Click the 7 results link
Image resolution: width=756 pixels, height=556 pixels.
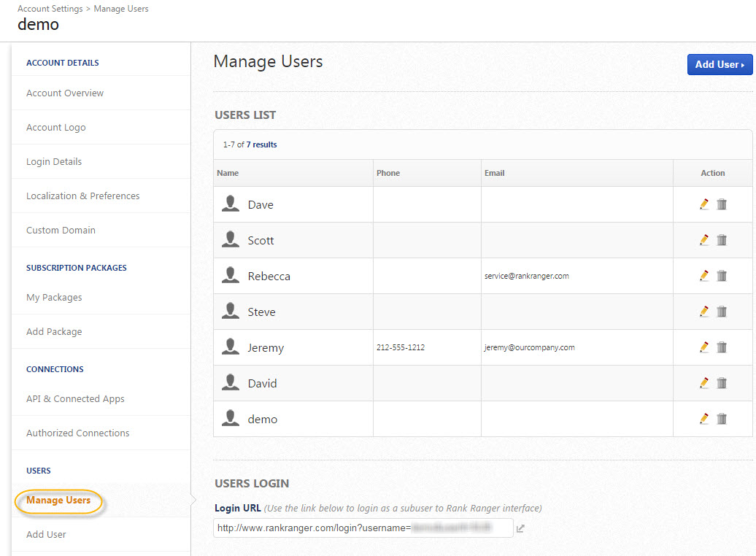261,144
